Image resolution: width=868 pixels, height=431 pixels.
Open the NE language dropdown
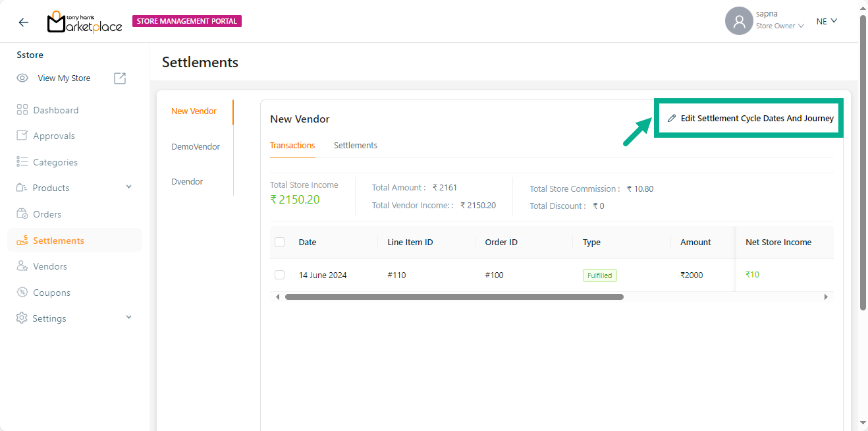(x=827, y=21)
